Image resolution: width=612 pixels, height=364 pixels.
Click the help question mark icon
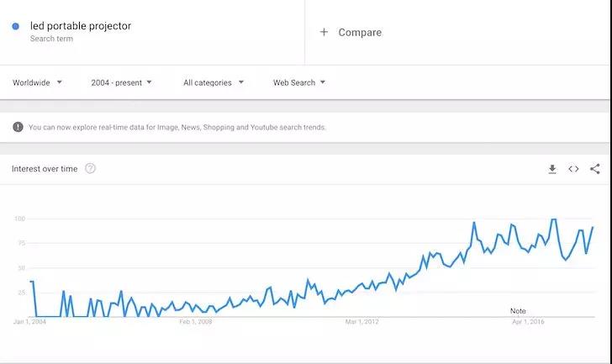coord(90,168)
